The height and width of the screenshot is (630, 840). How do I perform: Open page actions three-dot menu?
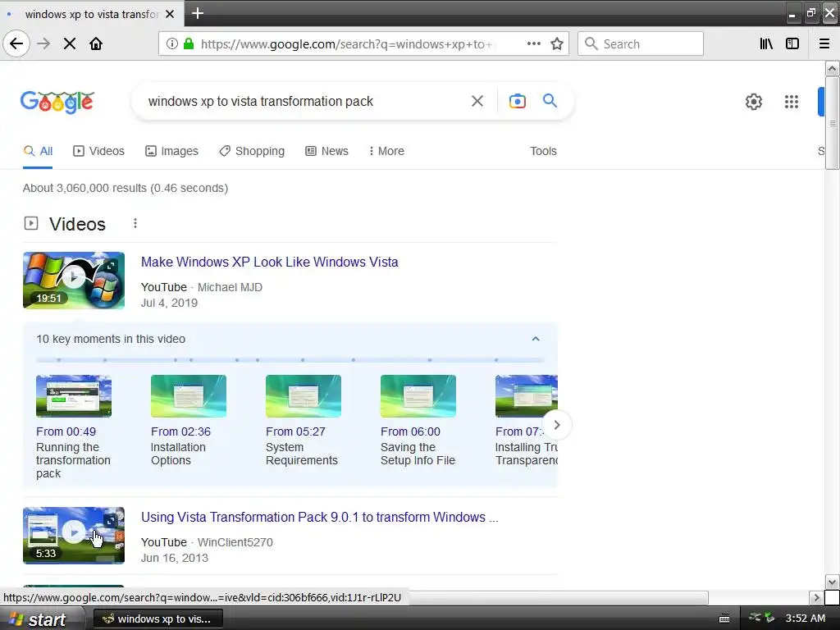pyautogui.click(x=533, y=43)
